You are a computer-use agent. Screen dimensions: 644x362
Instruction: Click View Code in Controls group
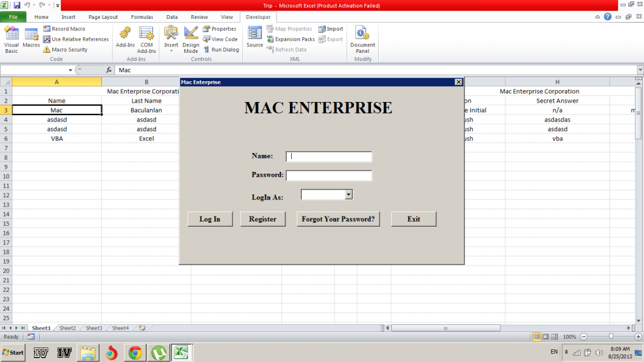coord(220,39)
